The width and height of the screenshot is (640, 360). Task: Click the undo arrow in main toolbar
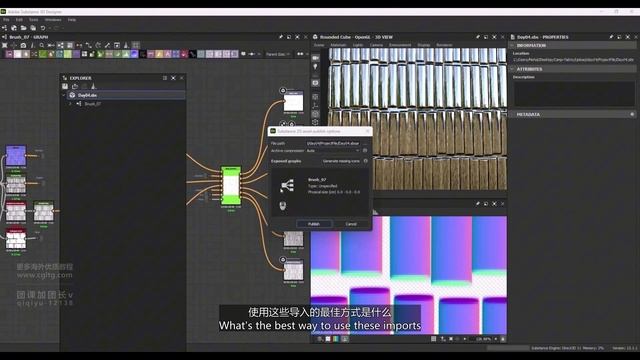43,28
